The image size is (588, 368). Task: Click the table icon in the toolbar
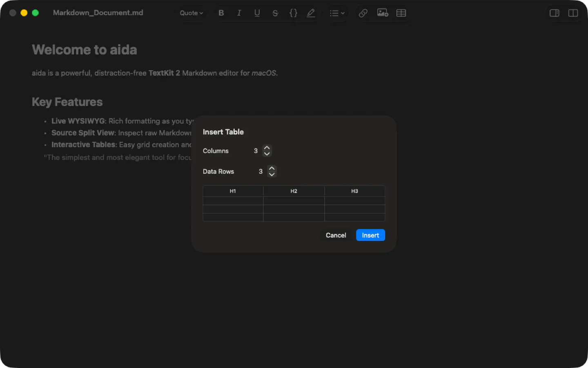[401, 13]
